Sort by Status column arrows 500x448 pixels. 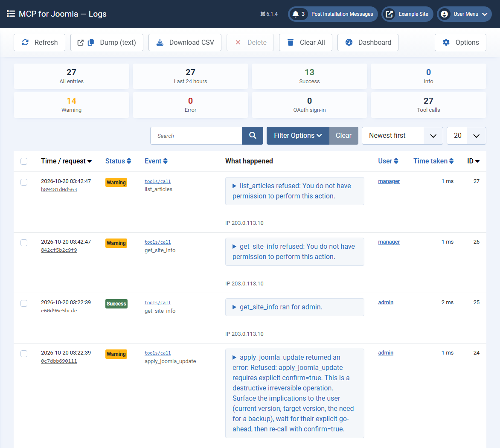point(129,161)
